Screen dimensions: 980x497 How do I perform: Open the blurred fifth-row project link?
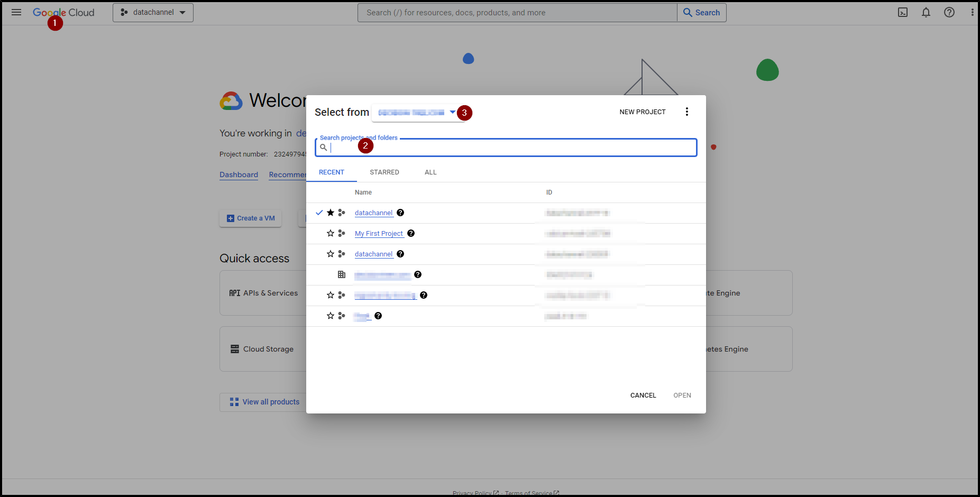(x=386, y=295)
